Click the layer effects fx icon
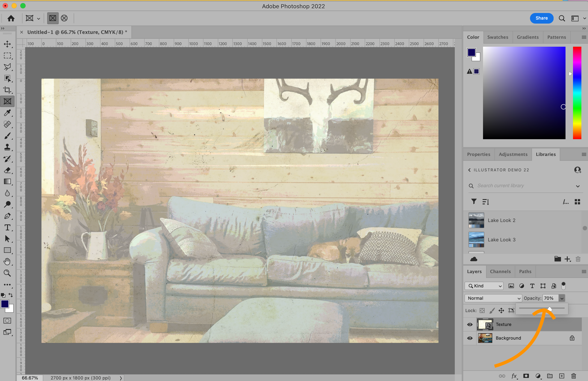The width and height of the screenshot is (588, 381). coord(514,376)
